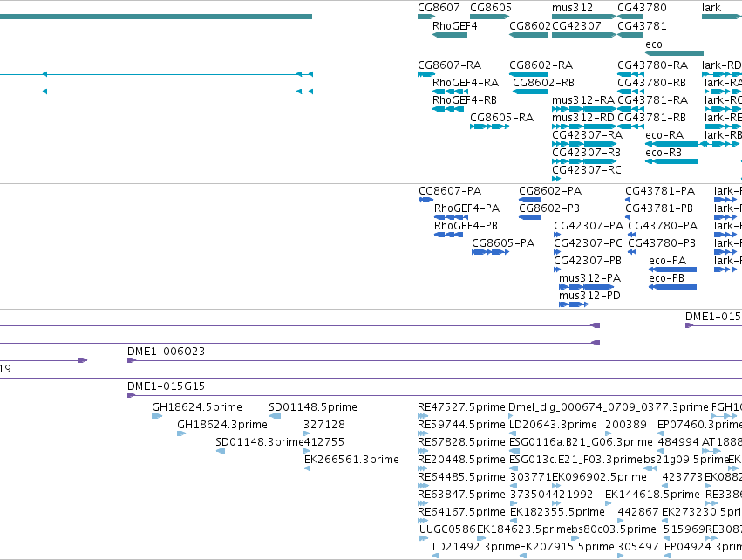Click the CG42307-PC protein label
742x560 pixels.
589,243
